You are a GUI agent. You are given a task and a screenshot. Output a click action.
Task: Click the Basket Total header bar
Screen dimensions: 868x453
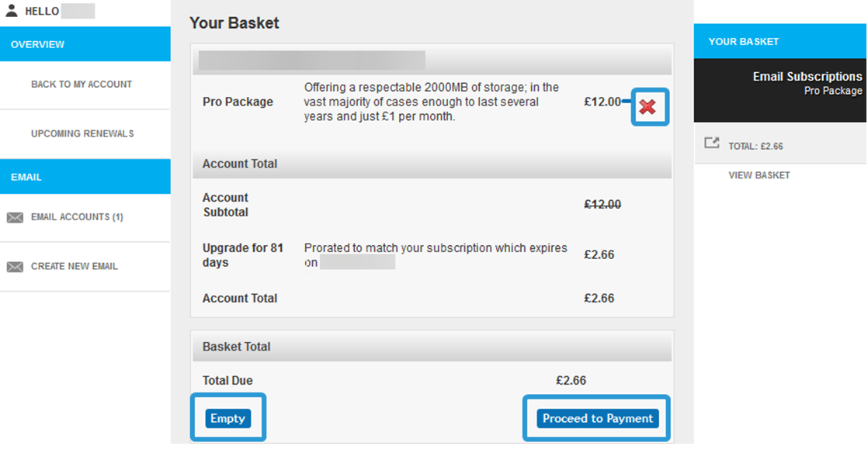click(432, 347)
